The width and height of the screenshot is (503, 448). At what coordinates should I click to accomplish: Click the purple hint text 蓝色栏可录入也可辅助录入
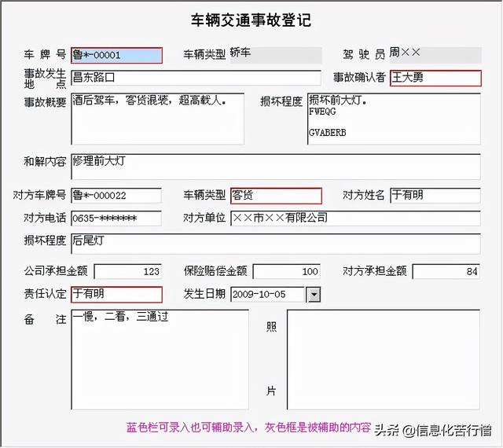point(190,428)
